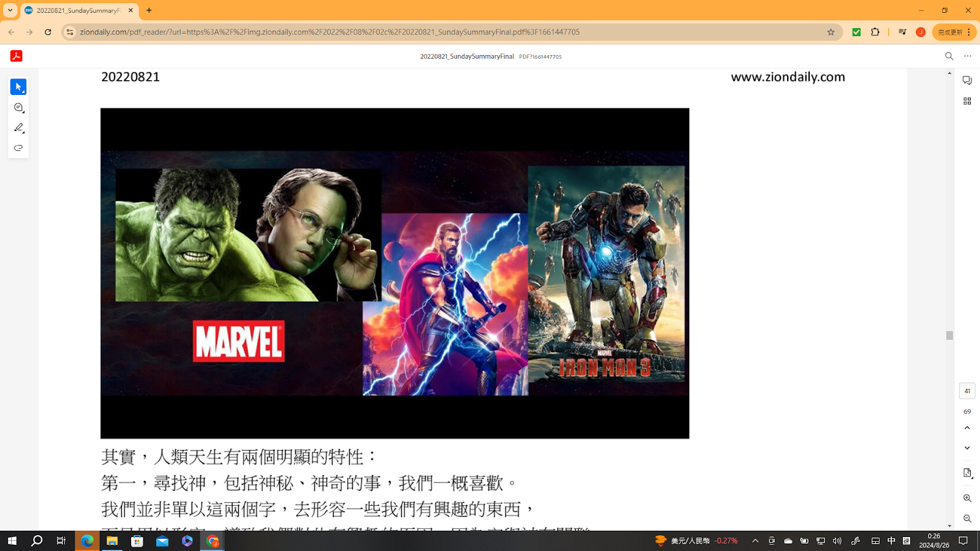Screen dimensions: 980x551
Task: Open Mail app from taskbar
Action: [162, 541]
